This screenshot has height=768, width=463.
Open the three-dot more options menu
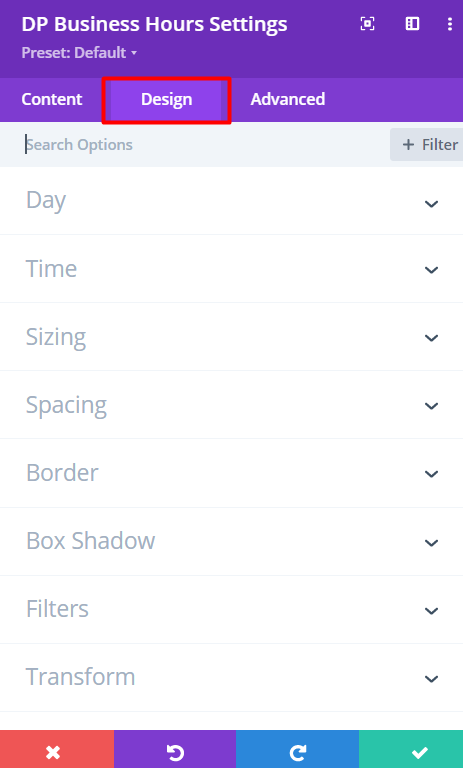450,24
